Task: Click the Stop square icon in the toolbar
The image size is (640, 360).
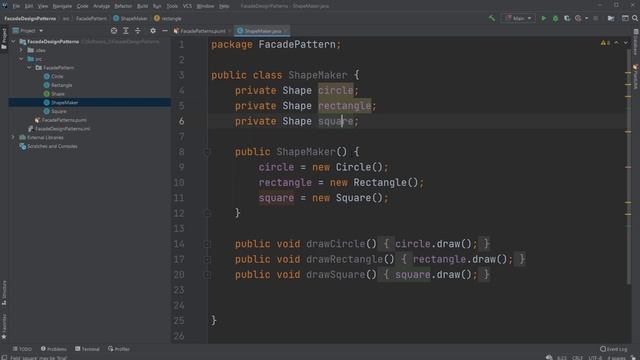Action: (596, 18)
